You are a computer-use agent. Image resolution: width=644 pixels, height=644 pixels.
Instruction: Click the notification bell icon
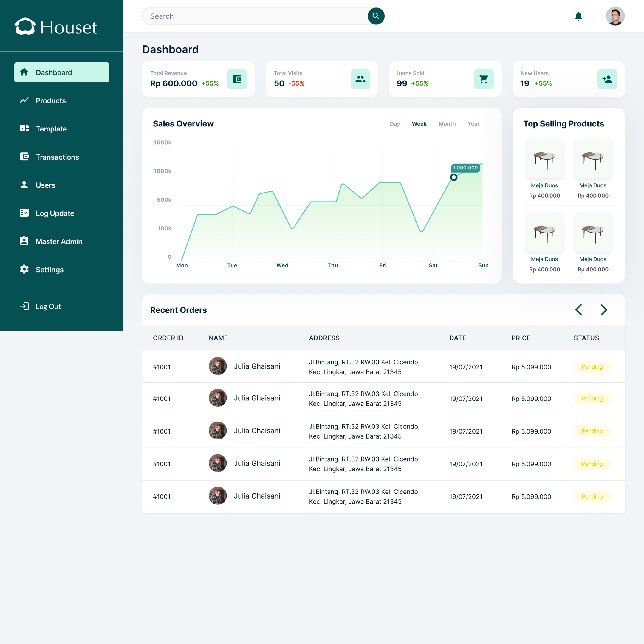(578, 16)
